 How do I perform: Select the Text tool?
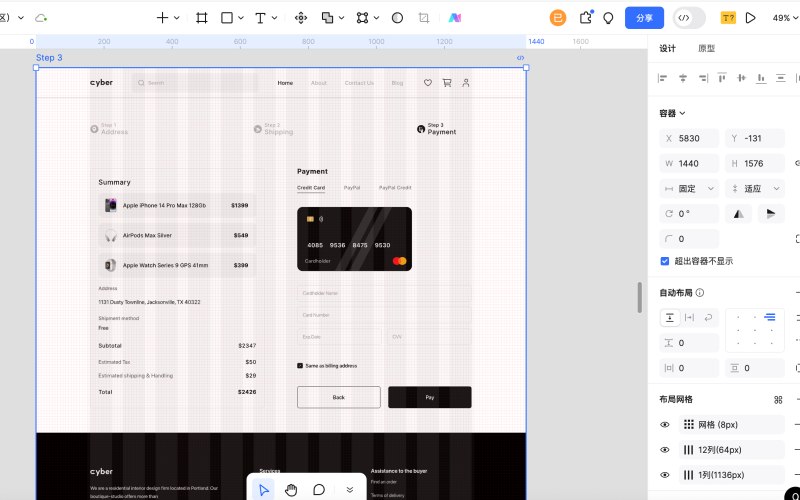(x=260, y=18)
